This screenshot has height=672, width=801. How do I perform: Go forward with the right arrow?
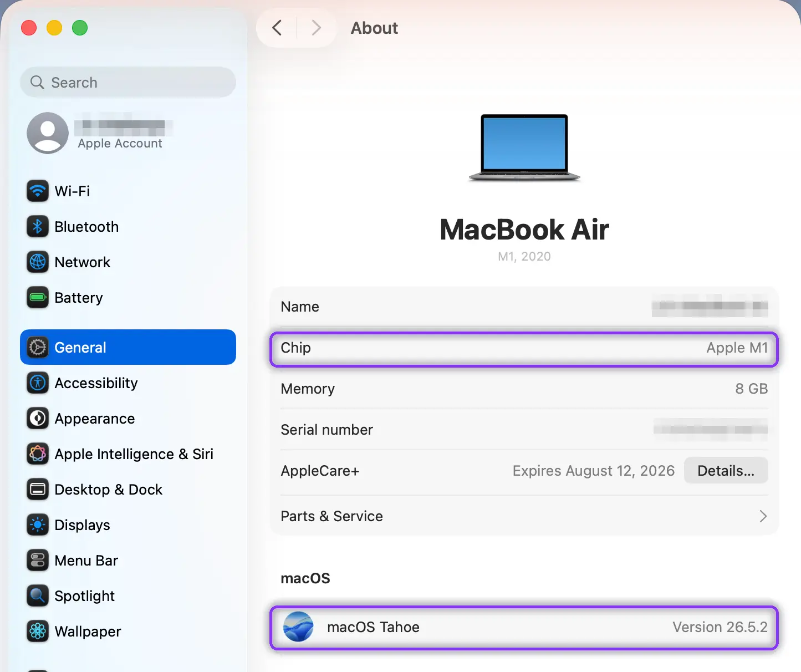[x=316, y=28]
